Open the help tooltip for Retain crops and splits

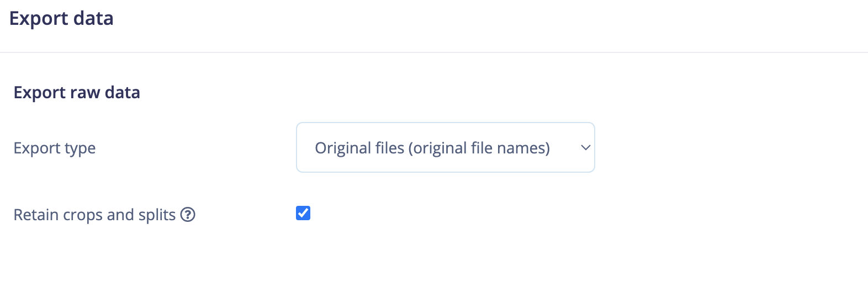click(188, 214)
